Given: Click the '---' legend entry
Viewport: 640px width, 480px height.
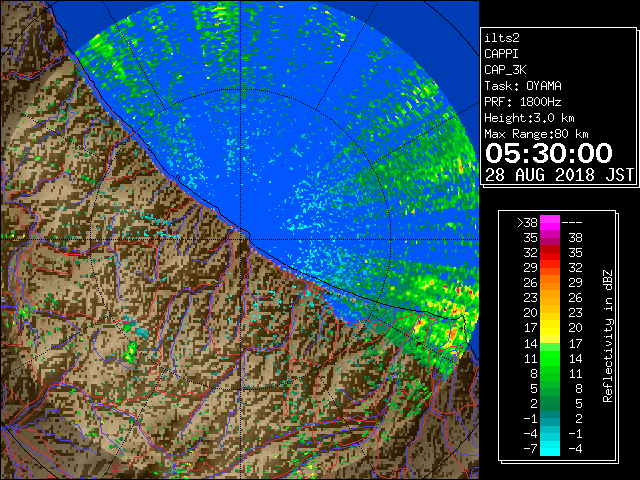Looking at the screenshot, I should [572, 222].
